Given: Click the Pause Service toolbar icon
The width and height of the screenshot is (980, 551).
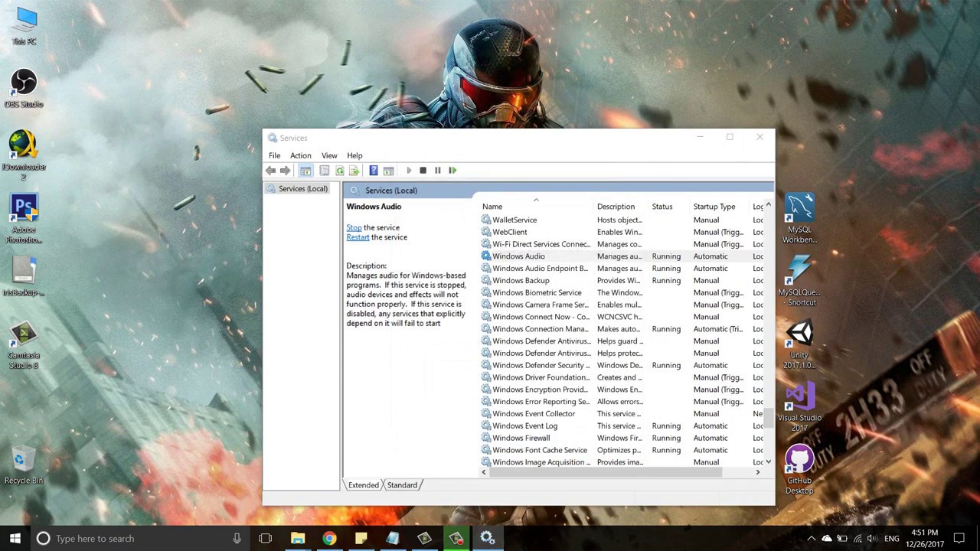Looking at the screenshot, I should tap(437, 171).
